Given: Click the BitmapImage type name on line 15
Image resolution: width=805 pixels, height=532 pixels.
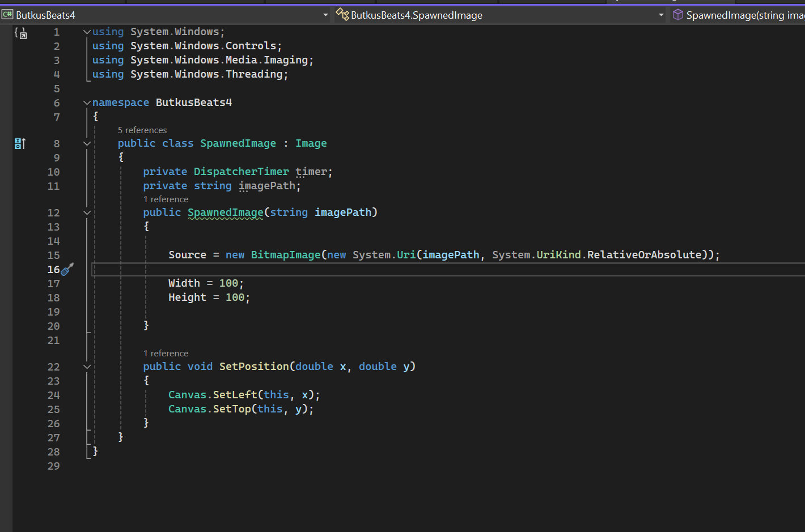Looking at the screenshot, I should point(285,255).
